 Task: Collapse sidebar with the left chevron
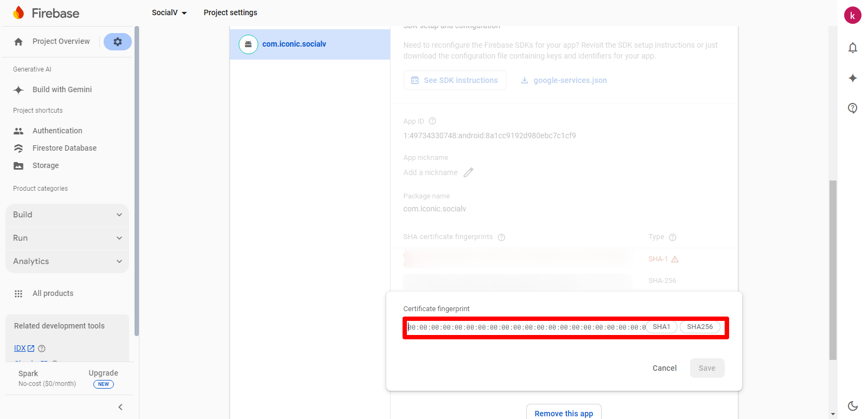pyautogui.click(x=120, y=407)
